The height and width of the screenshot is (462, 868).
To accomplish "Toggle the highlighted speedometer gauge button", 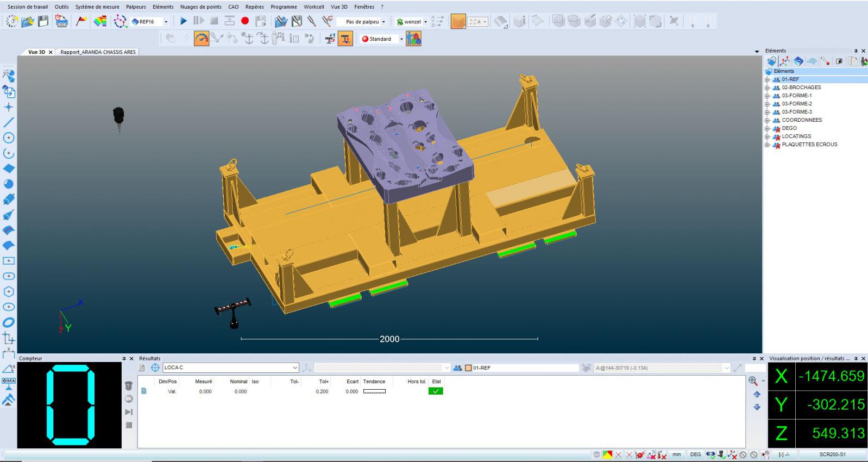I will (x=202, y=39).
